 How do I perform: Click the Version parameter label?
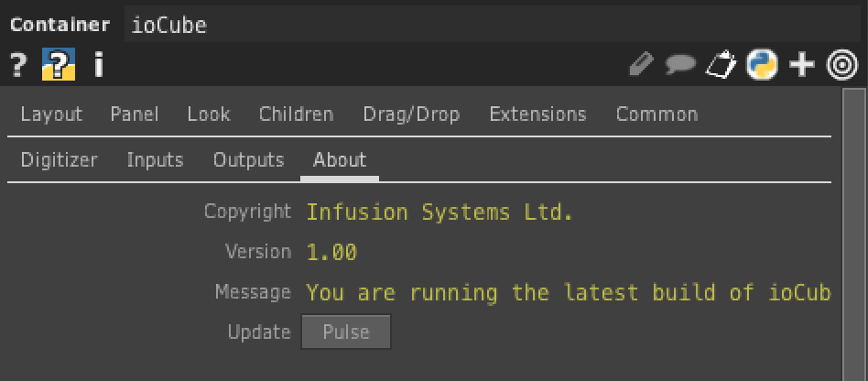point(258,253)
